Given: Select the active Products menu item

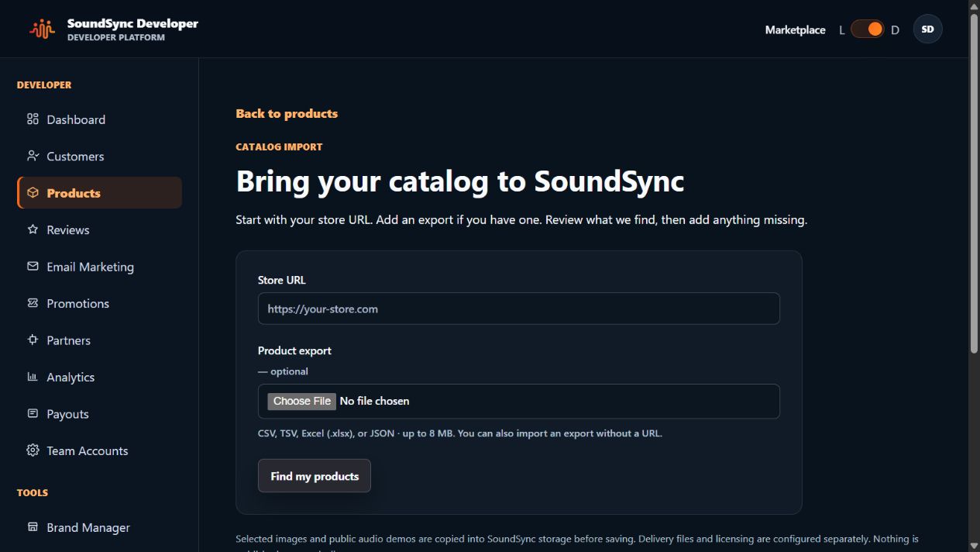Looking at the screenshot, I should 99,193.
